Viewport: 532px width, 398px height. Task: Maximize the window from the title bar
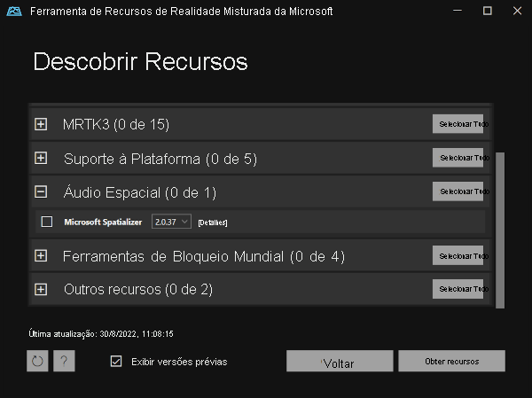point(487,11)
